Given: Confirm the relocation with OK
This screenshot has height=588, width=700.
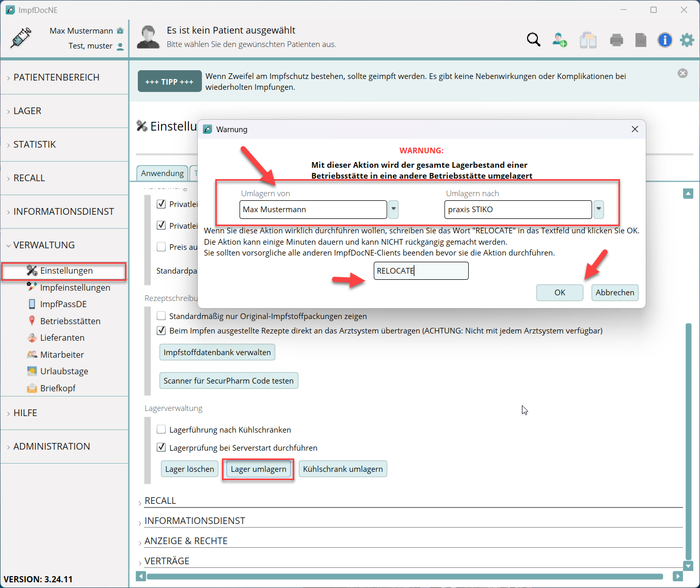Looking at the screenshot, I should point(560,293).
